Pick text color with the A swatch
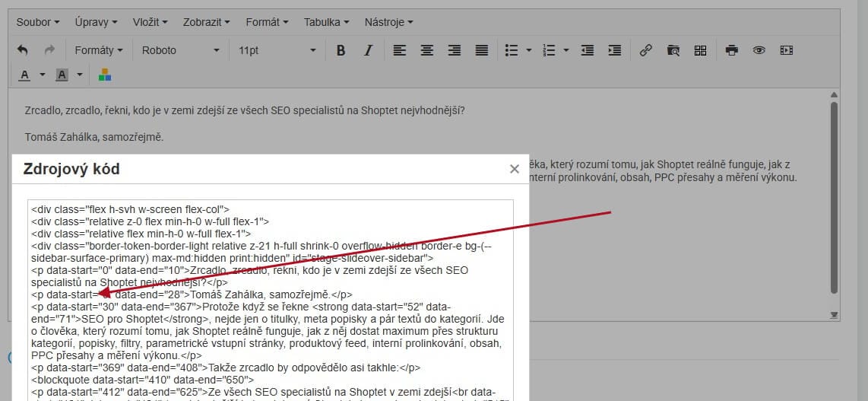868x401 pixels. coord(24,75)
